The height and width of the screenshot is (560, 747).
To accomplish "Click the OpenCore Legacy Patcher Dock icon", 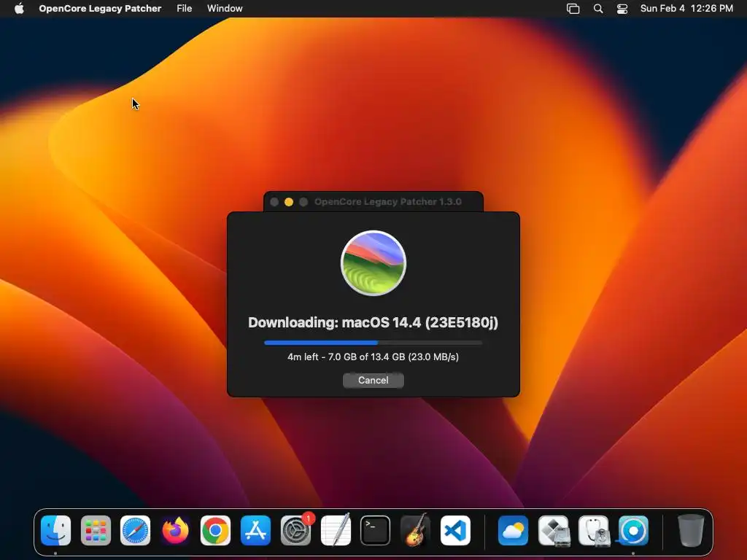I will click(633, 531).
